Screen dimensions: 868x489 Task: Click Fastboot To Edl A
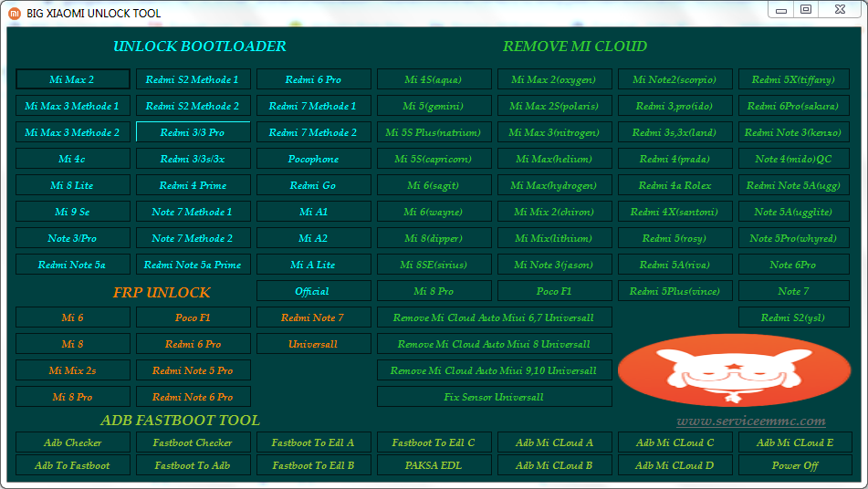tap(314, 442)
